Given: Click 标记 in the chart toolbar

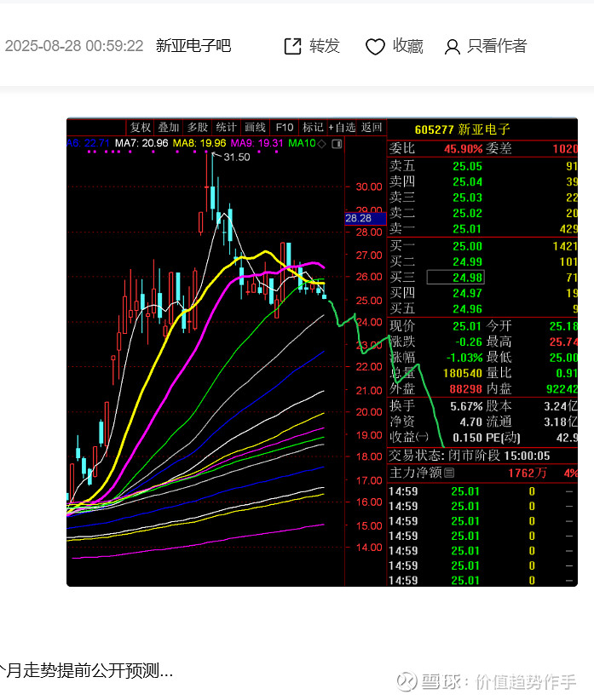Looking at the screenshot, I should 313,128.
